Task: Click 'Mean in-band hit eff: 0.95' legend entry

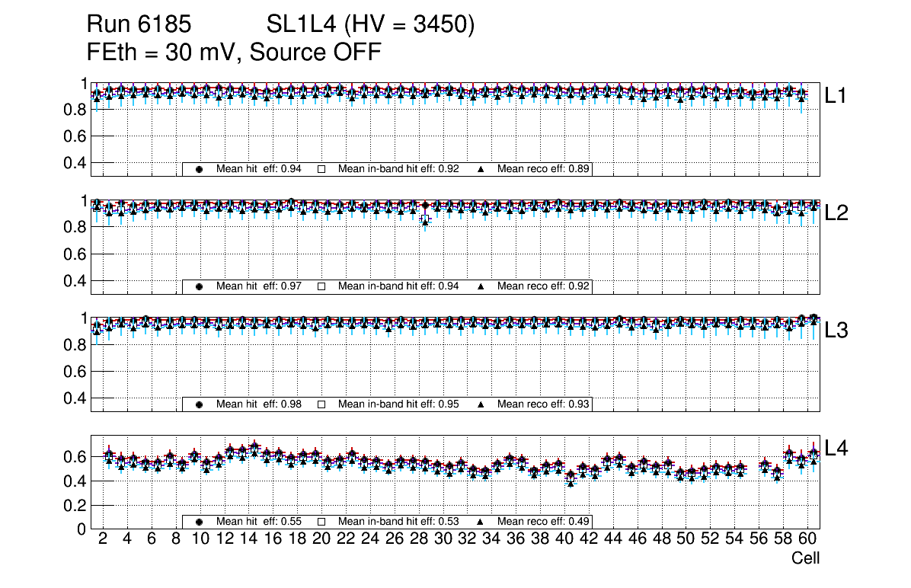Action: [x=398, y=404]
